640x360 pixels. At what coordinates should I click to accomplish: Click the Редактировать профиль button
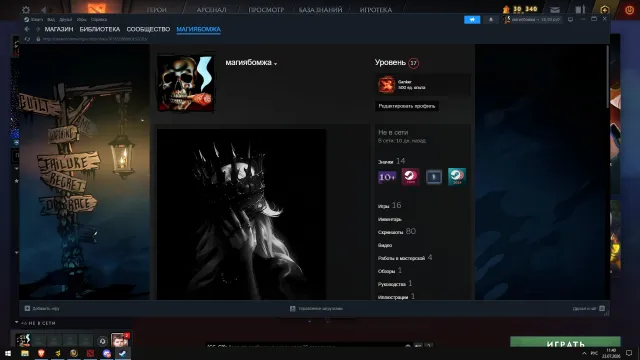click(x=407, y=106)
